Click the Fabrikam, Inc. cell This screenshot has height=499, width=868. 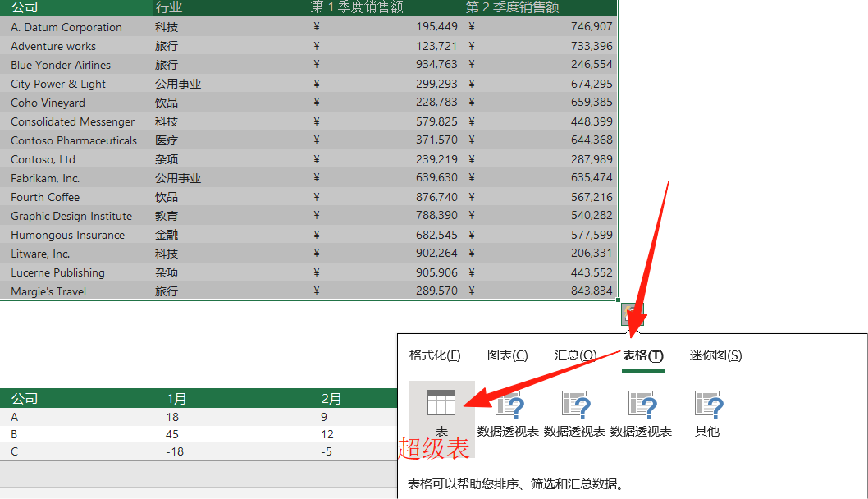coord(45,178)
